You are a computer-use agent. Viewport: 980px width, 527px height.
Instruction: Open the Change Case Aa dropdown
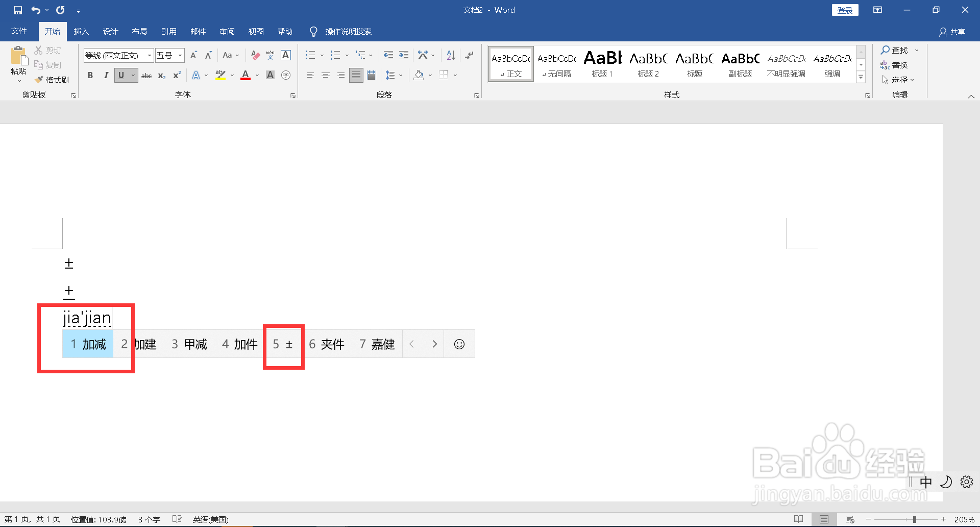(x=231, y=55)
